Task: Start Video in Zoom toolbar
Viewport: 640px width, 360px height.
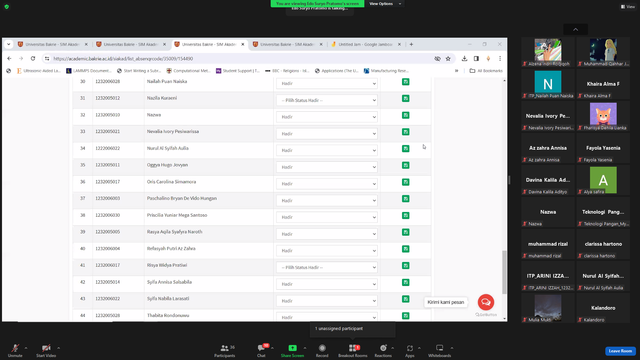Action: coord(46,350)
